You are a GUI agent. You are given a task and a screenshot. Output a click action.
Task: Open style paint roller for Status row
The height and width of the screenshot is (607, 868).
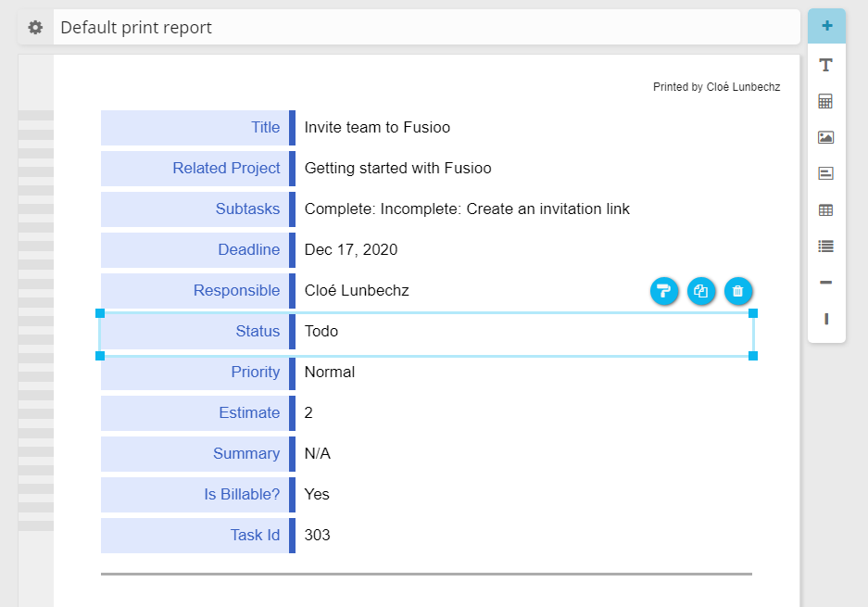click(x=664, y=291)
